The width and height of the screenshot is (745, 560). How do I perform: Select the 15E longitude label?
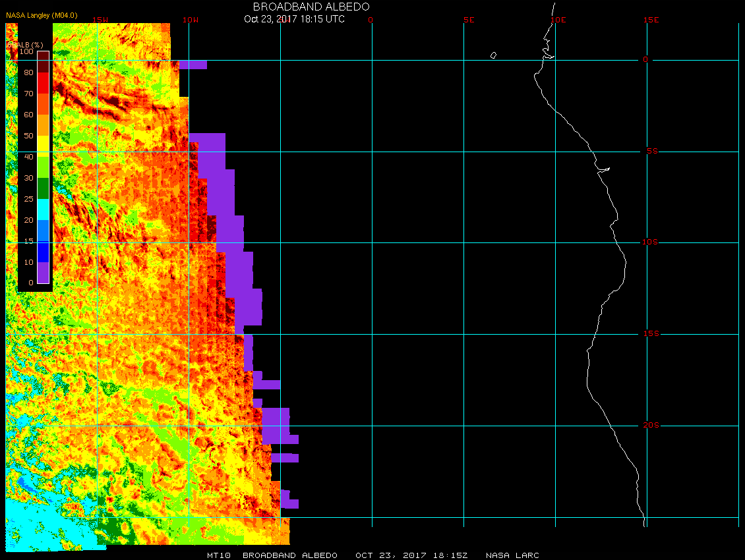[651, 20]
